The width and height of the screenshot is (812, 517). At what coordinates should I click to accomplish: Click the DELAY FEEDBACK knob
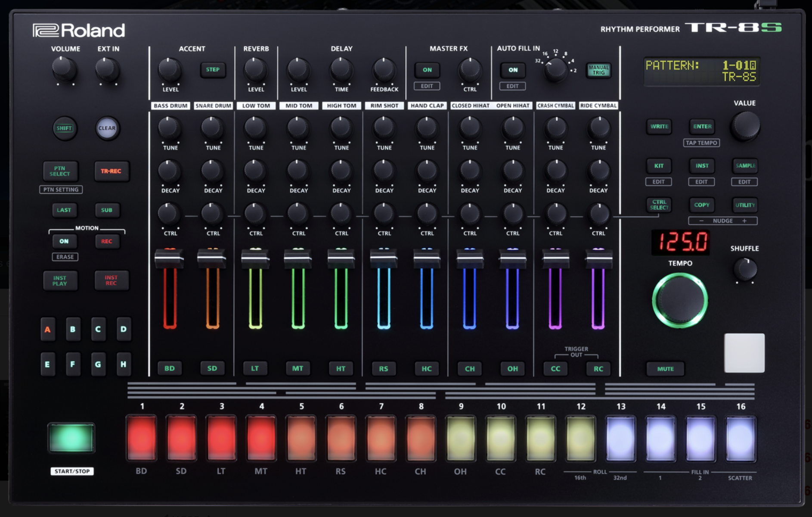click(x=384, y=70)
